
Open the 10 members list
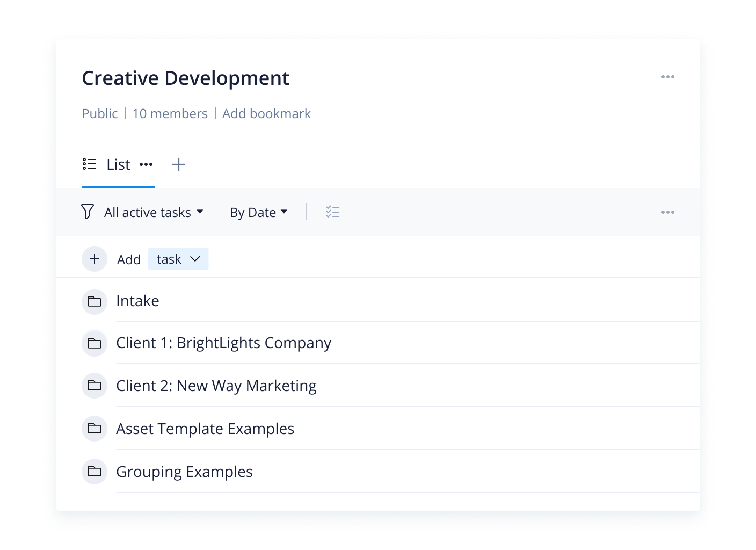click(x=170, y=114)
